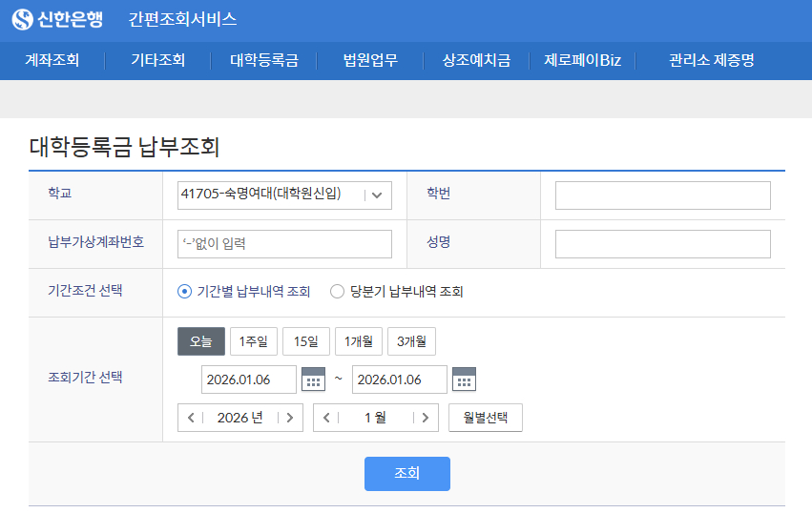Open the 대학등록금 menu

(264, 60)
